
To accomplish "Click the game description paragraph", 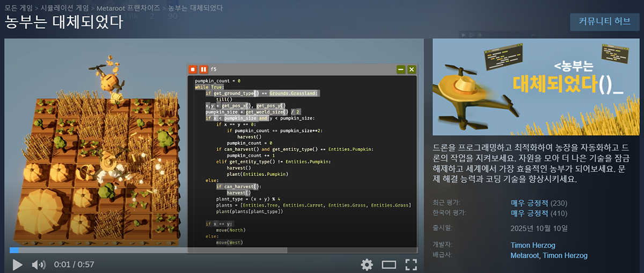I will coord(534,163).
